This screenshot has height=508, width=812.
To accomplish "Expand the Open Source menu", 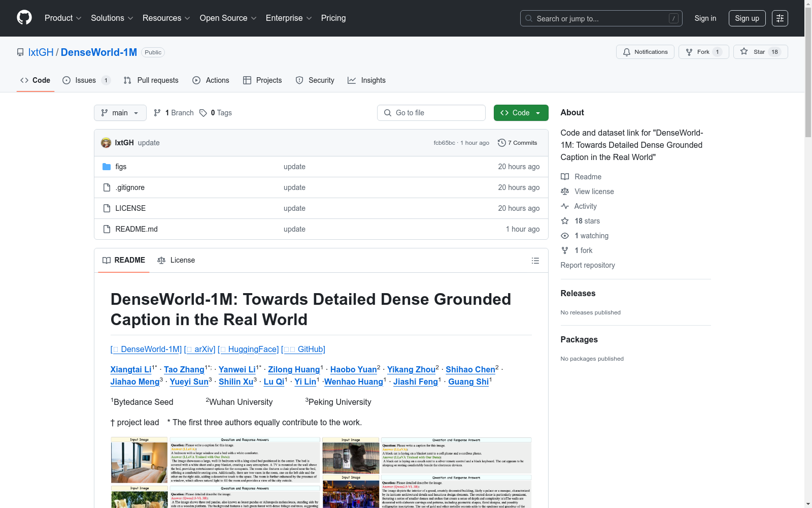I will [228, 18].
